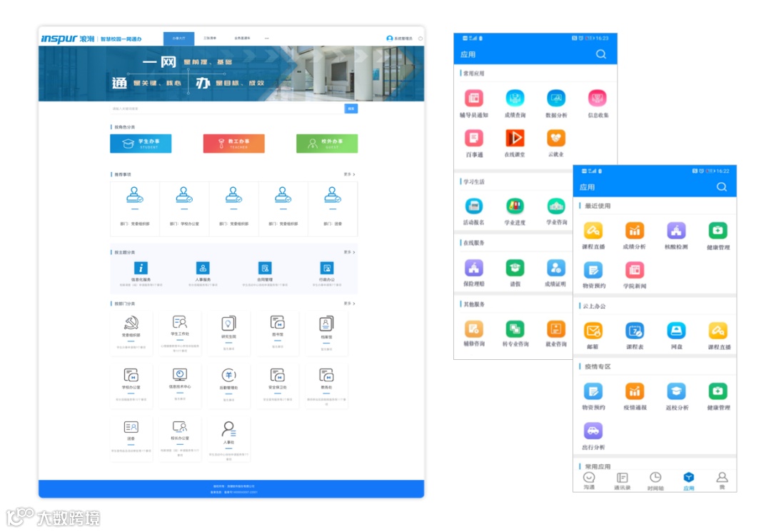771x532 pixels.
Task: Open 保险理赔 under 在线服务
Action: (x=474, y=268)
